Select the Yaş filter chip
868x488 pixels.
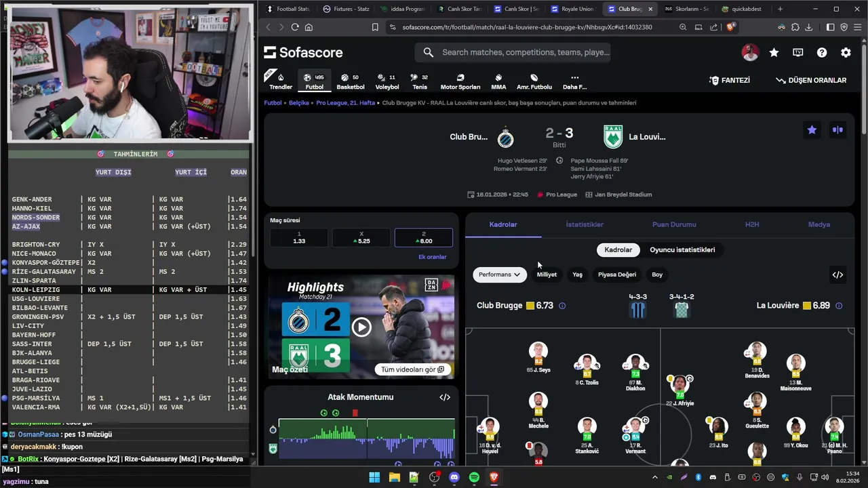[x=577, y=274]
